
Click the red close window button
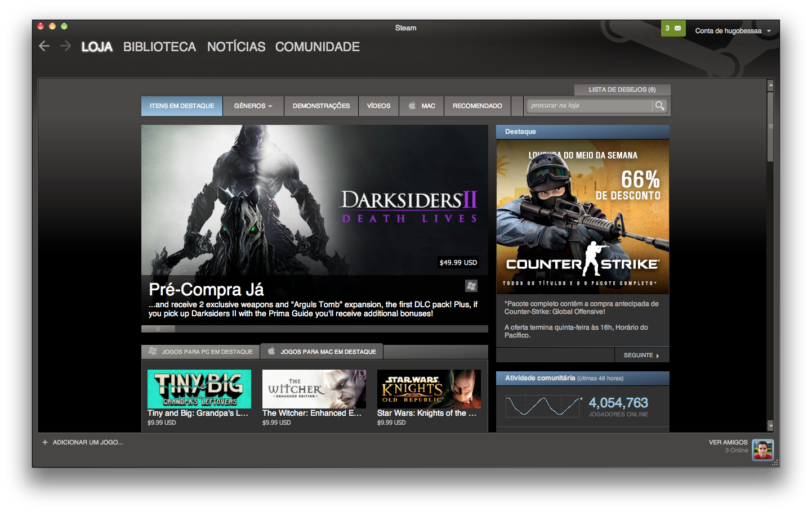point(41,26)
